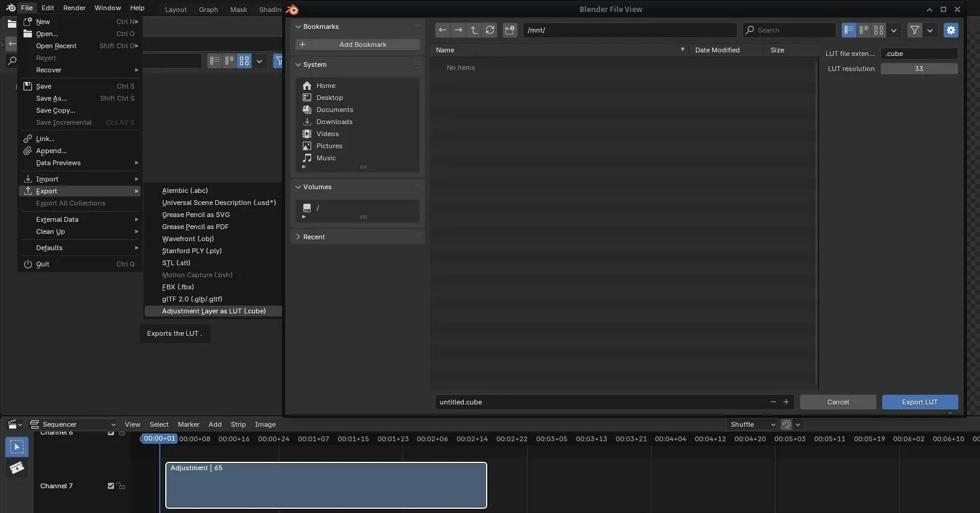Open the Edit menu

tap(48, 8)
